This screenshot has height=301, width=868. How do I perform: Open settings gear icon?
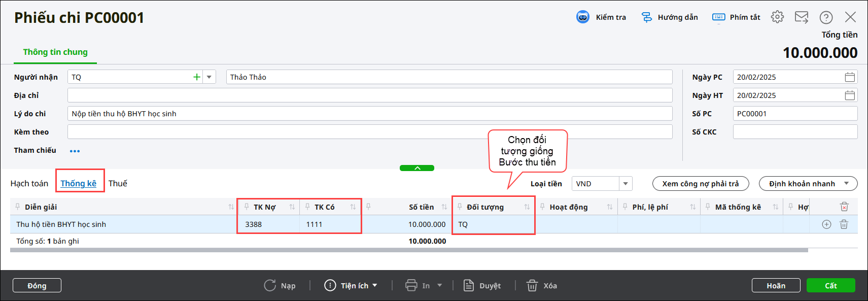point(777,17)
